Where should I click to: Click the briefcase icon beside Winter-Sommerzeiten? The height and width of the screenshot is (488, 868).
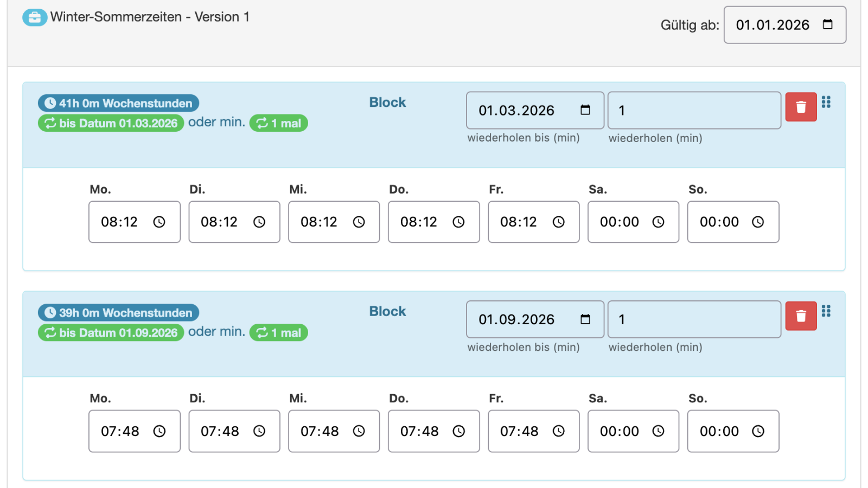click(35, 17)
